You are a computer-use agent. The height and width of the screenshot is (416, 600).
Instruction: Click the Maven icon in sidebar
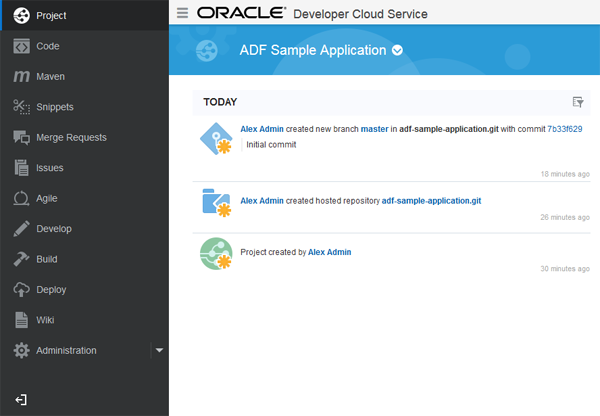tap(21, 76)
